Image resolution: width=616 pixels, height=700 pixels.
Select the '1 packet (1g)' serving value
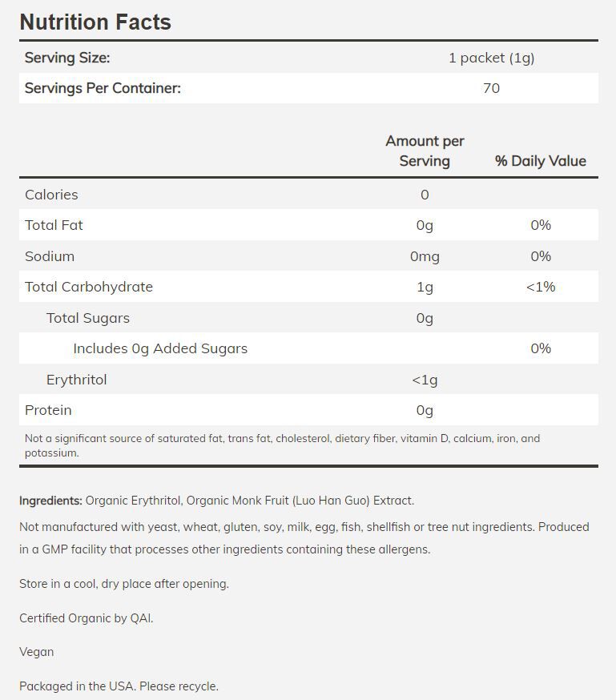(x=491, y=58)
